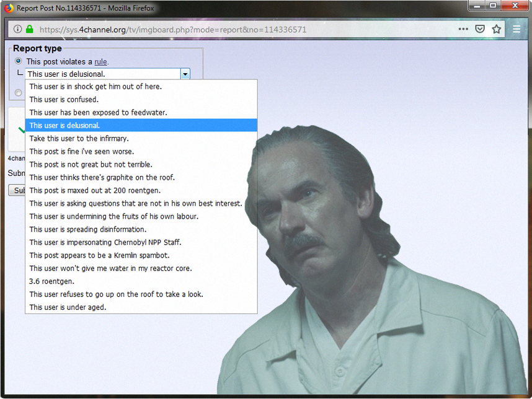Open the Firefox hamburger menu
Image resolution: width=532 pixels, height=399 pixels.
(516, 29)
